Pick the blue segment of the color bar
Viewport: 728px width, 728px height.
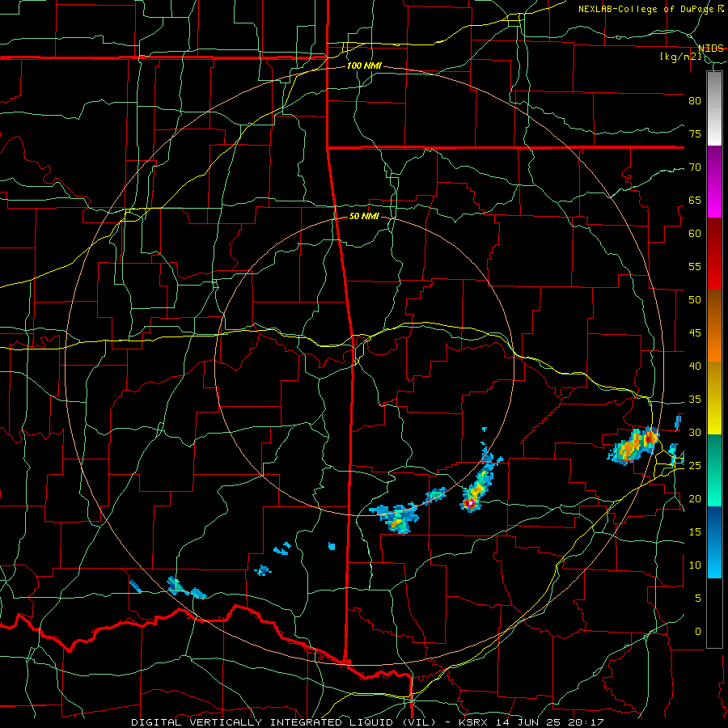point(714,542)
